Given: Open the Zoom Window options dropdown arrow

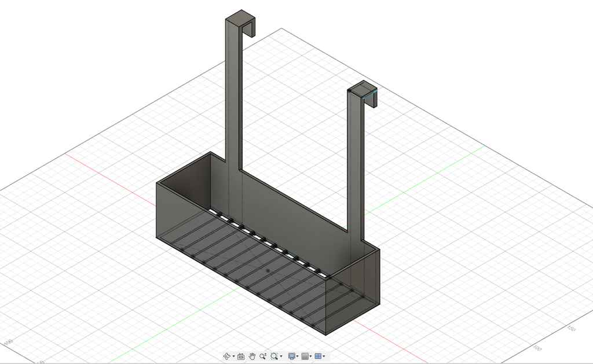Looking at the screenshot, I should pyautogui.click(x=281, y=356).
